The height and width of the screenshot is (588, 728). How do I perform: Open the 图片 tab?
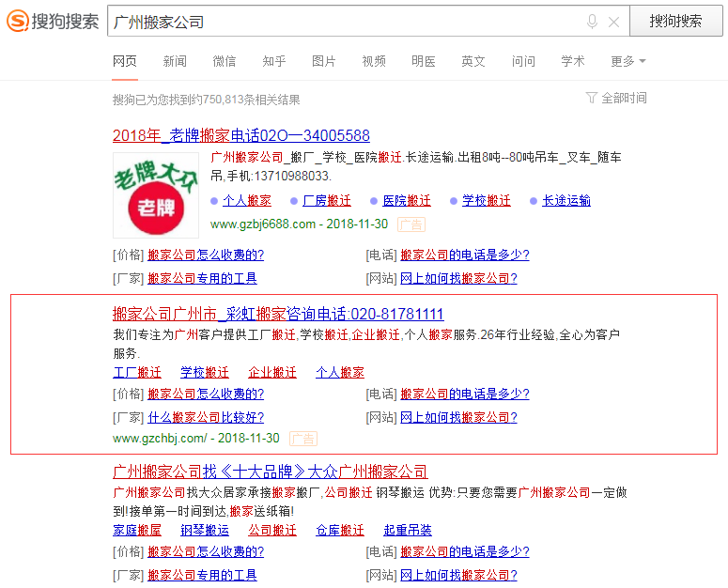point(323,61)
